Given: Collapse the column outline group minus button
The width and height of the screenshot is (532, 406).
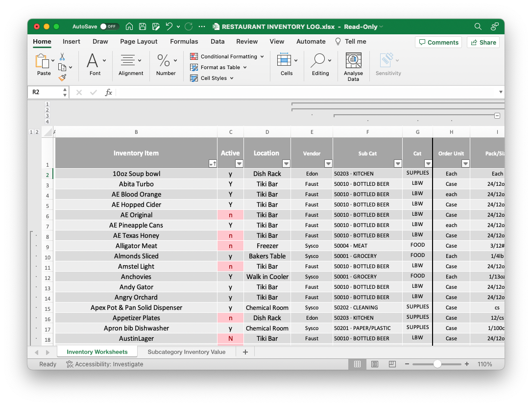Looking at the screenshot, I should pyautogui.click(x=497, y=116).
